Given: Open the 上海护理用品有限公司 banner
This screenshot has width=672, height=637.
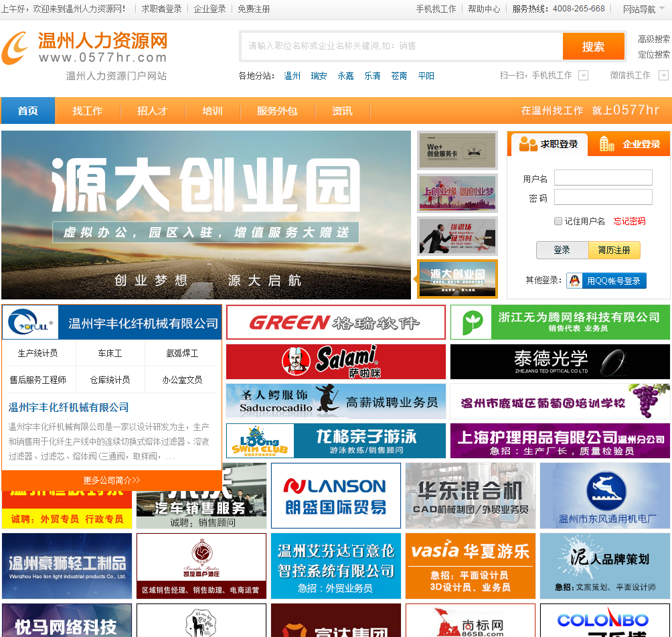Looking at the screenshot, I should (x=560, y=441).
